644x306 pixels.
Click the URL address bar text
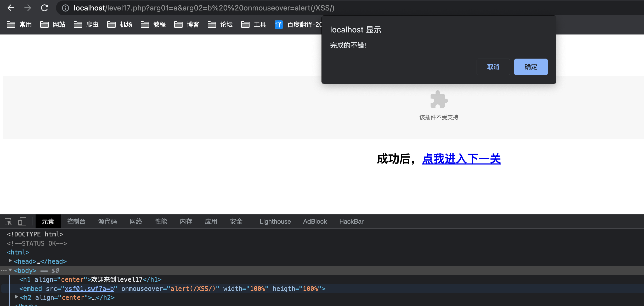204,8
